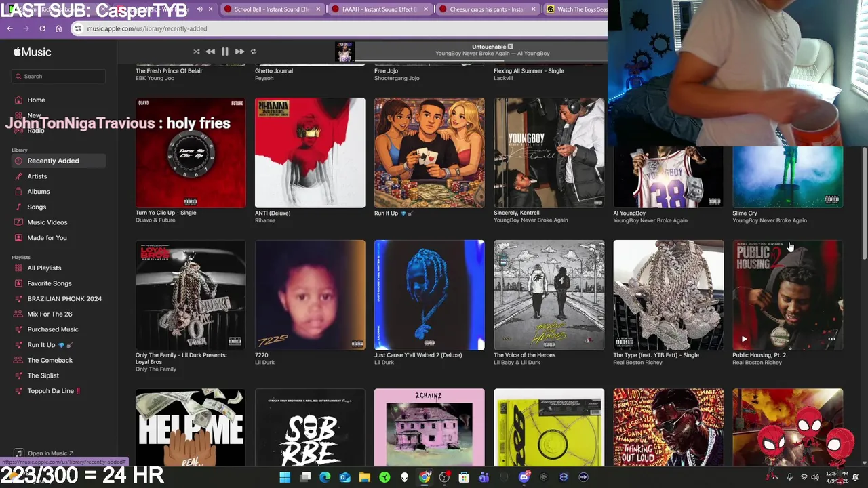Screen dimensions: 868x488
Task: Click the site information icon in the address bar
Action: coord(79,28)
